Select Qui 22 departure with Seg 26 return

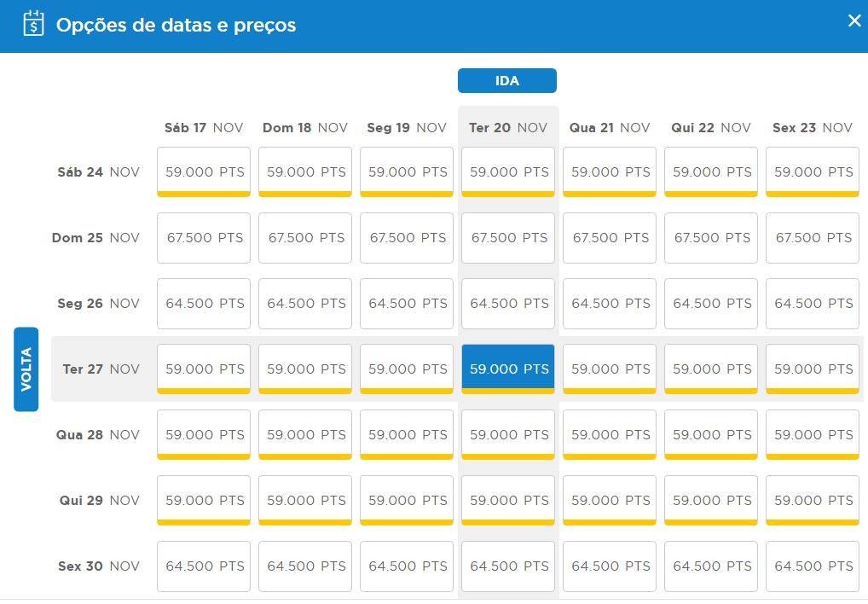(x=711, y=304)
